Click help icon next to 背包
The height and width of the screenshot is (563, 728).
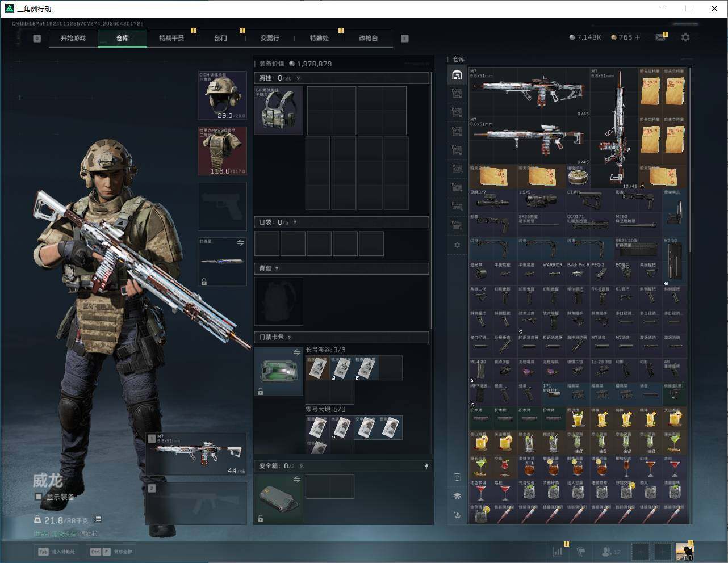(x=277, y=268)
